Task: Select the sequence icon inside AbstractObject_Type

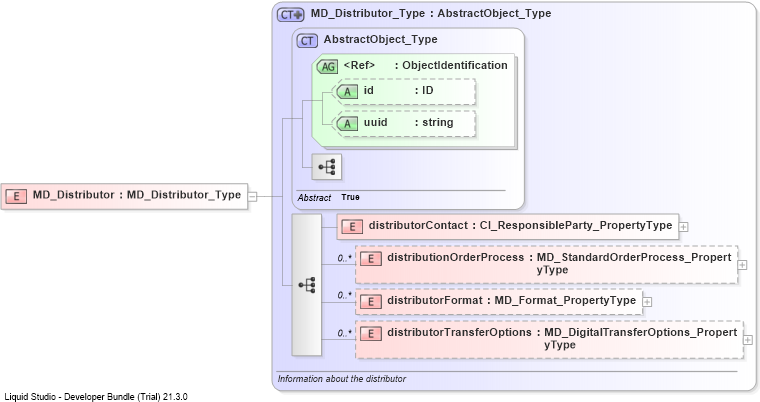Action: pyautogui.click(x=327, y=167)
